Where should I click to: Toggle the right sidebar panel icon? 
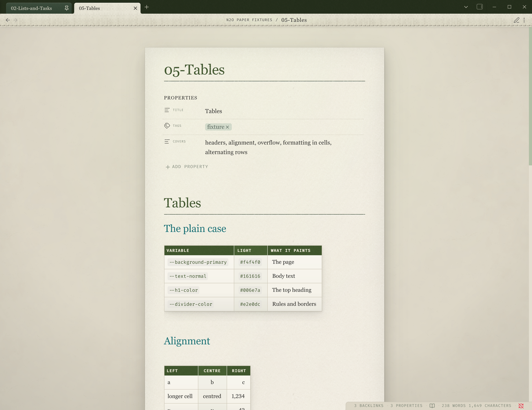point(480,7)
